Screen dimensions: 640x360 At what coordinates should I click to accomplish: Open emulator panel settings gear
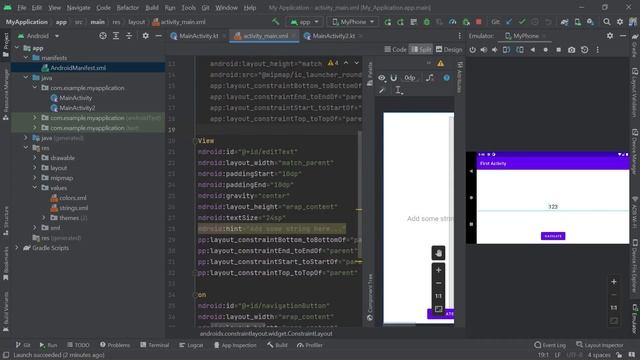(610, 36)
